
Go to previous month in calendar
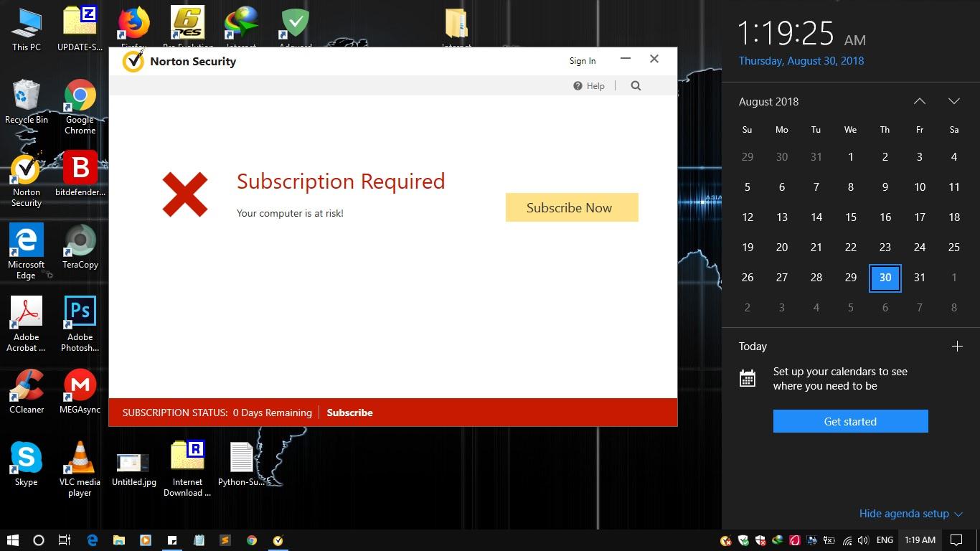(x=920, y=101)
